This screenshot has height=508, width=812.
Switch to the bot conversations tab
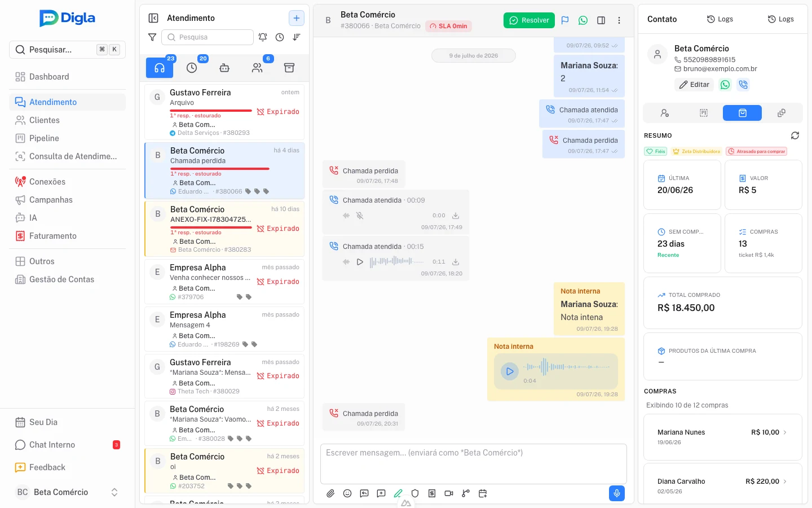[x=224, y=68]
